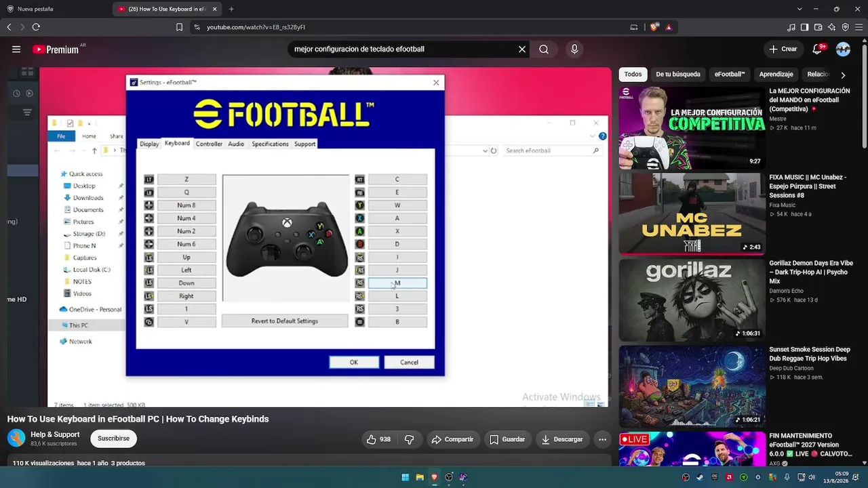
Task: Open OBS Studio from the taskbar
Action: pyautogui.click(x=449, y=477)
